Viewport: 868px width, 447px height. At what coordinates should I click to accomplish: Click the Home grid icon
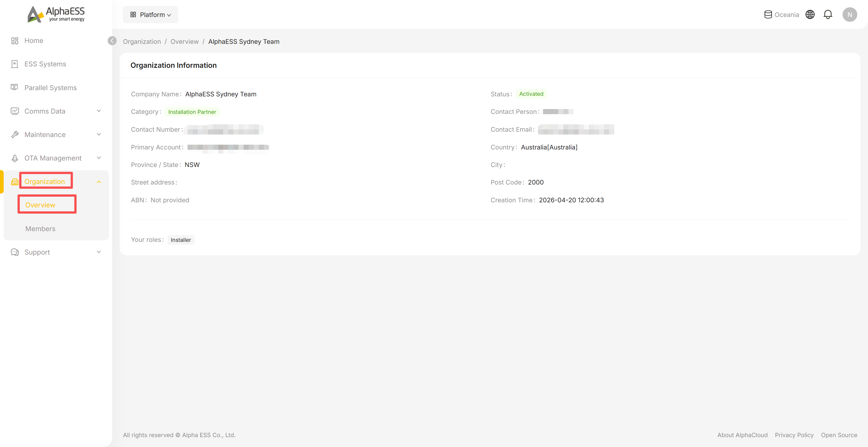coord(14,41)
